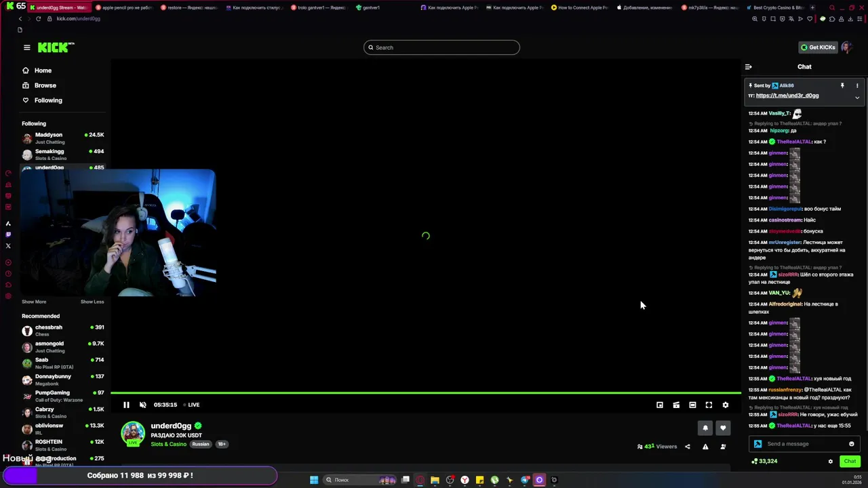View channel points 33,324
Image resolution: width=868 pixels, height=488 pixels.
764,462
